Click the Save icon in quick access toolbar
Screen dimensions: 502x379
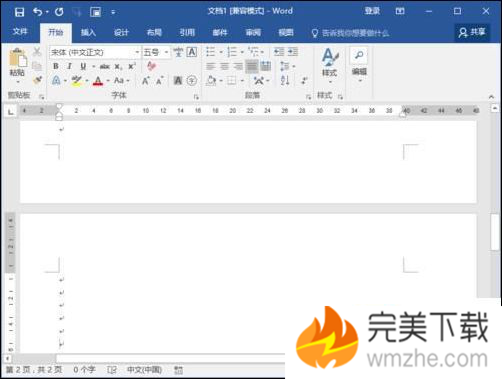(x=19, y=12)
